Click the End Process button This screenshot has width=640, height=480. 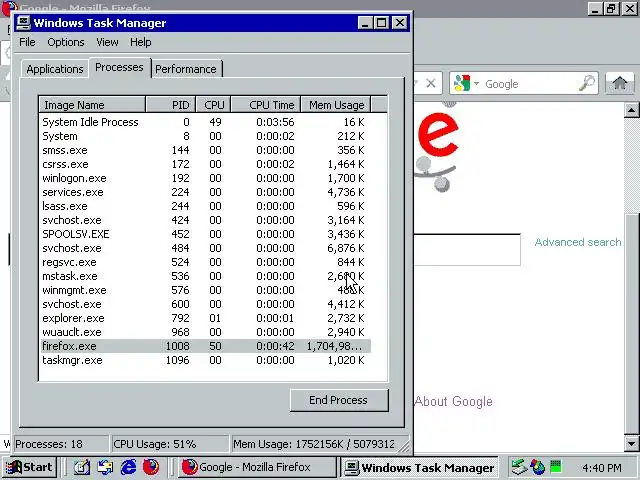click(x=339, y=400)
